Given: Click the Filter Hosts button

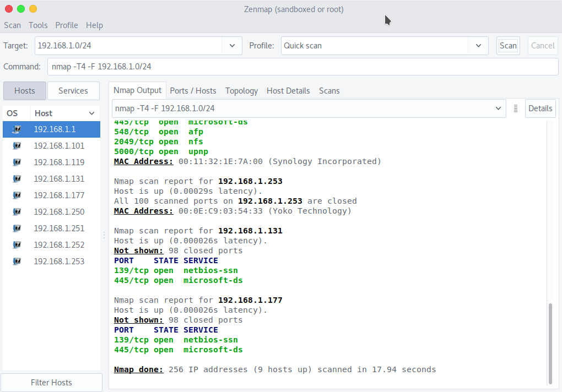Looking at the screenshot, I should coord(51,383).
